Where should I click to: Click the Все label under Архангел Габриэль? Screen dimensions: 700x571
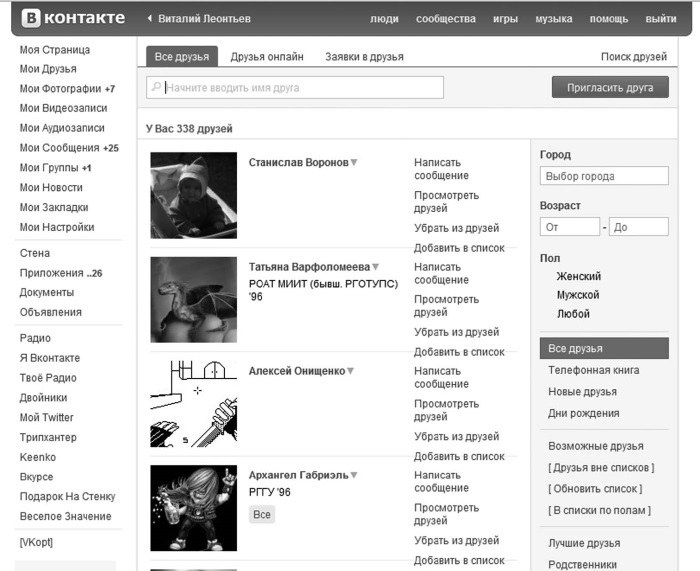262,514
